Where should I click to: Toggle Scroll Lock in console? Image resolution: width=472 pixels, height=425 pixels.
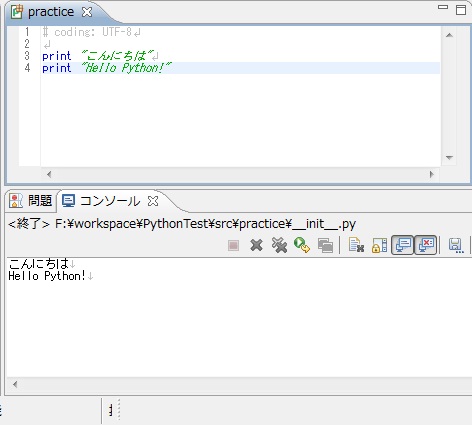[380, 245]
